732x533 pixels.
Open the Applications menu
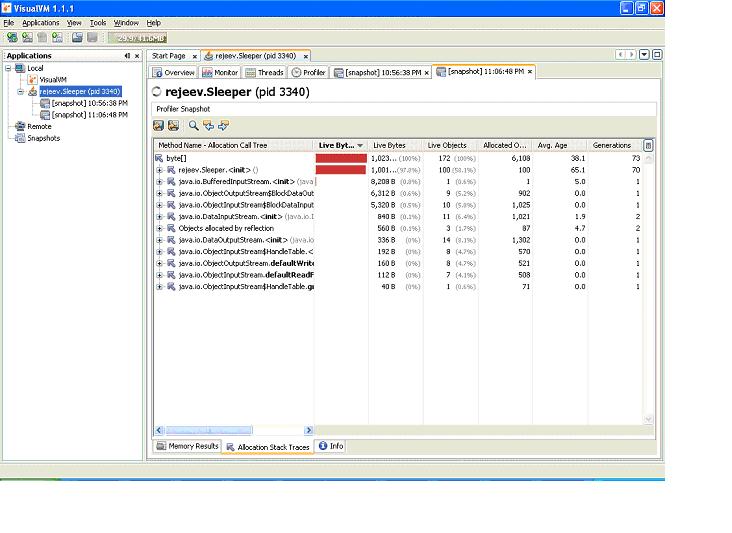(41, 23)
